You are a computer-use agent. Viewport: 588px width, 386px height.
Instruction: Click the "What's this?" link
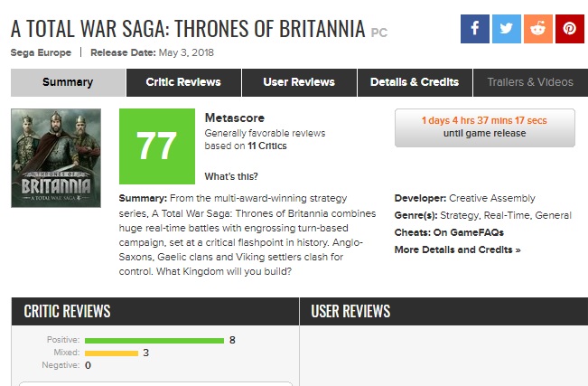pyautogui.click(x=230, y=175)
